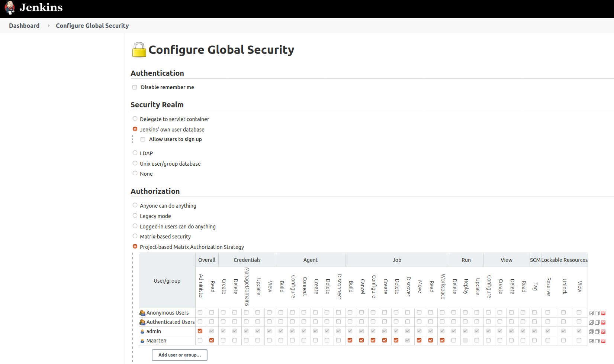The height and width of the screenshot is (364, 614).
Task: Grant all permissions to admin via the check-all icon
Action: tap(591, 331)
